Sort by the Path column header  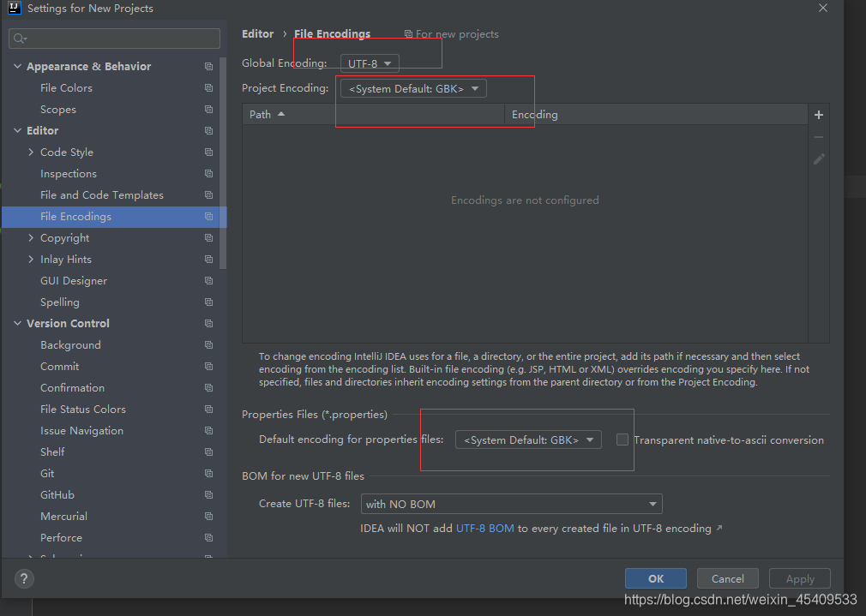(x=373, y=114)
